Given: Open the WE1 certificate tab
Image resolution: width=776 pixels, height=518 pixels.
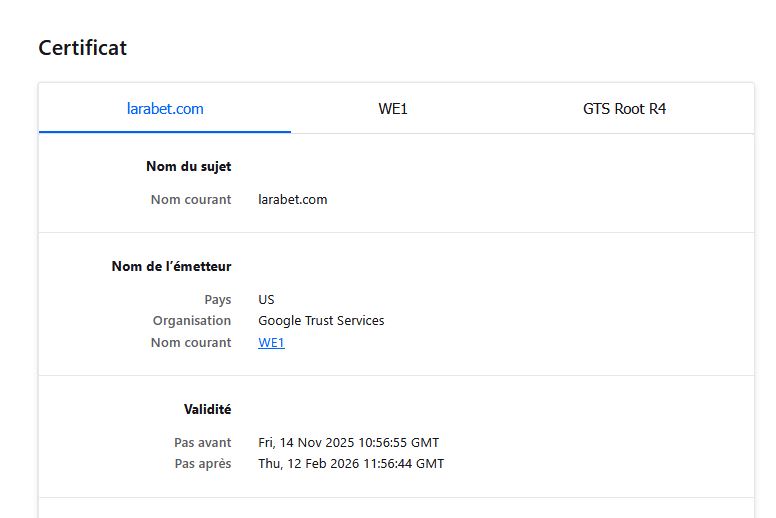Looking at the screenshot, I should 392,108.
